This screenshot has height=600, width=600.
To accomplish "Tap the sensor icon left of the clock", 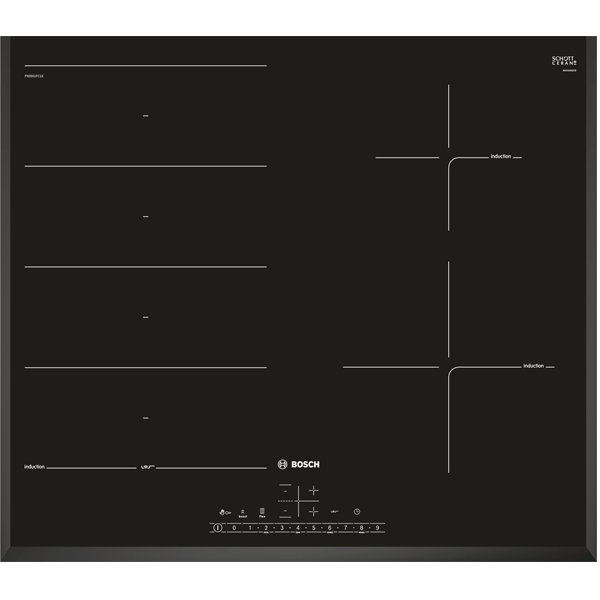I will click(x=335, y=511).
